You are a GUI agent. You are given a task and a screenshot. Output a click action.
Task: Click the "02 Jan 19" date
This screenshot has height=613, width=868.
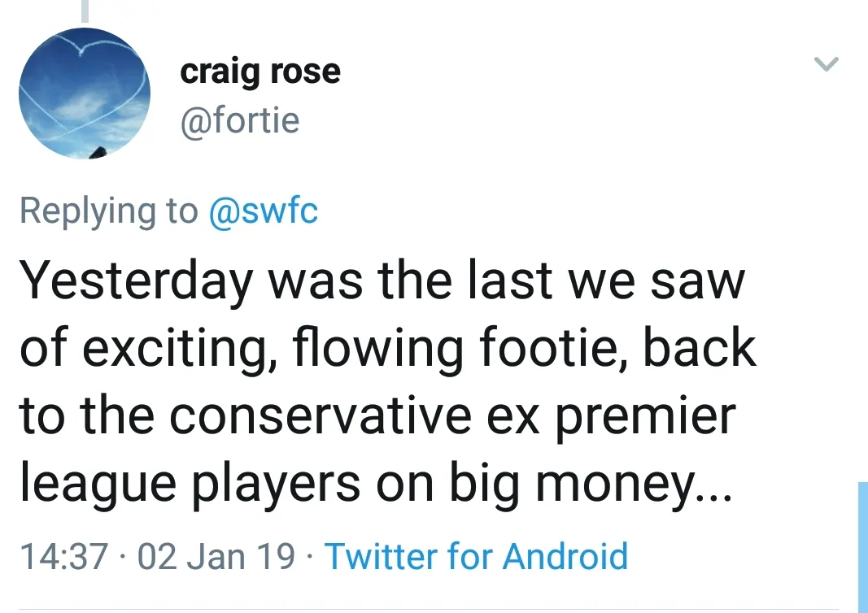216,556
